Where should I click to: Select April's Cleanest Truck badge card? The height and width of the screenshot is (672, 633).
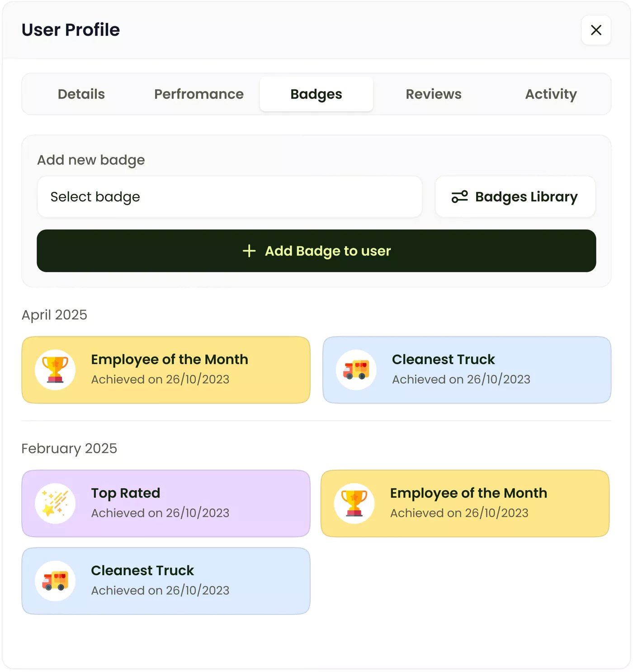[x=467, y=369]
